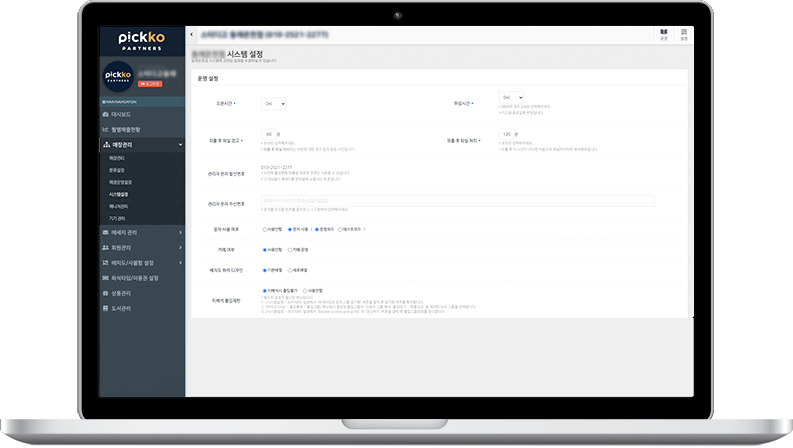
Task: Open the 마감시간 hour dropdown
Action: (x=511, y=98)
